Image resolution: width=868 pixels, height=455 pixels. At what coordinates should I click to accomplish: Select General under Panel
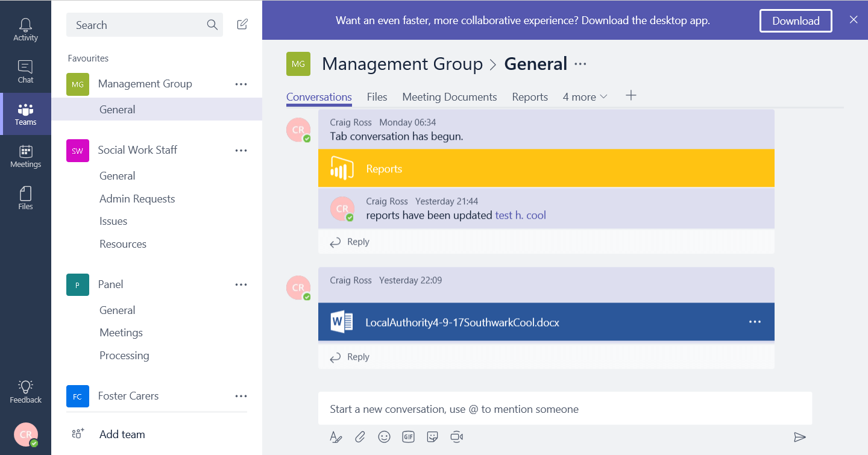(117, 310)
